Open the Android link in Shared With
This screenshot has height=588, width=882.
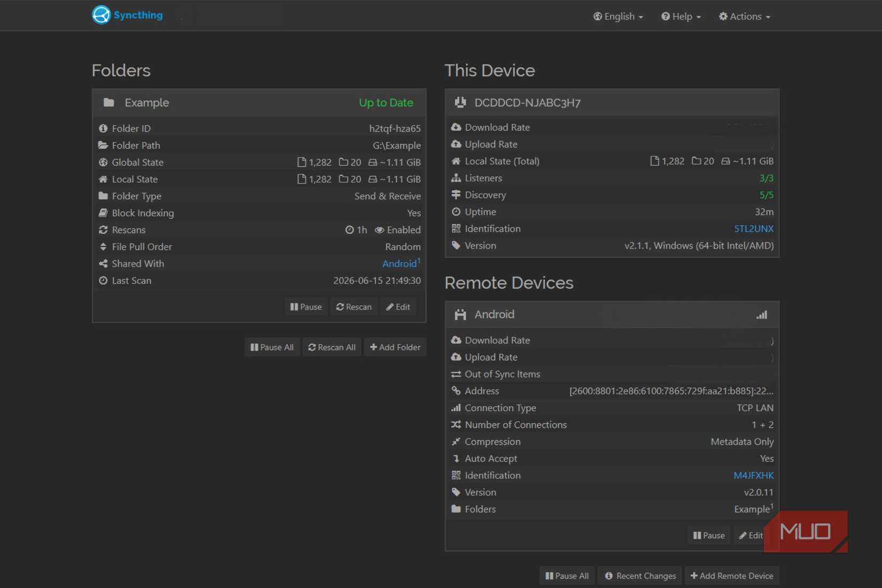point(399,264)
